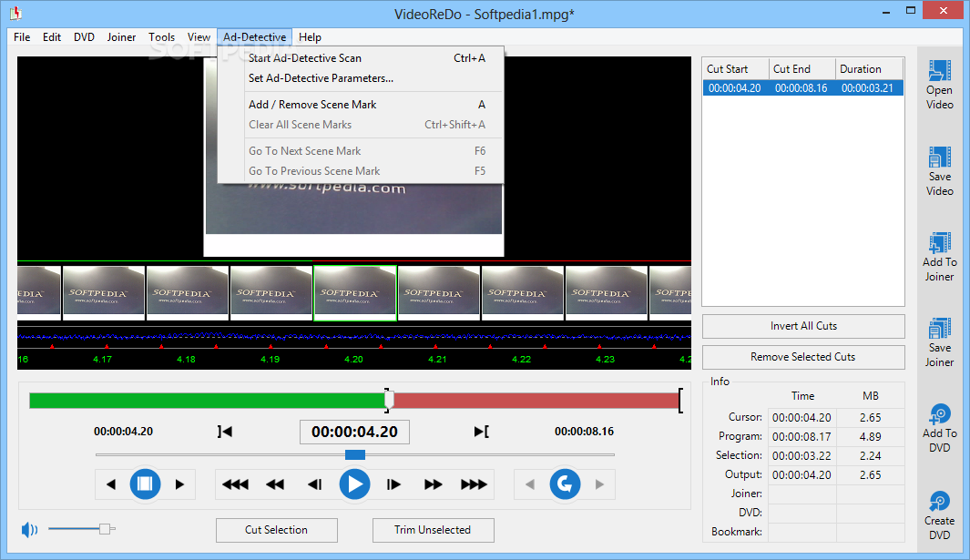Image resolution: width=970 pixels, height=560 pixels.
Task: Open the Edit menu
Action: click(52, 37)
